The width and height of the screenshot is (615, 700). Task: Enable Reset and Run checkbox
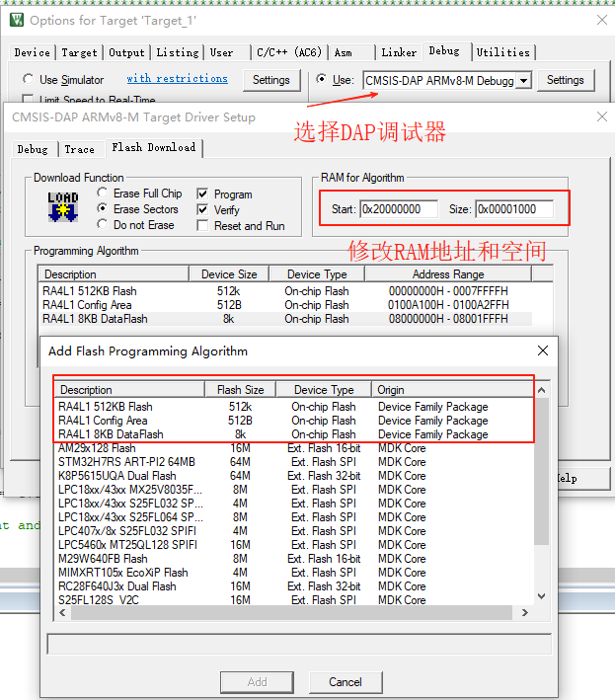click(x=202, y=225)
